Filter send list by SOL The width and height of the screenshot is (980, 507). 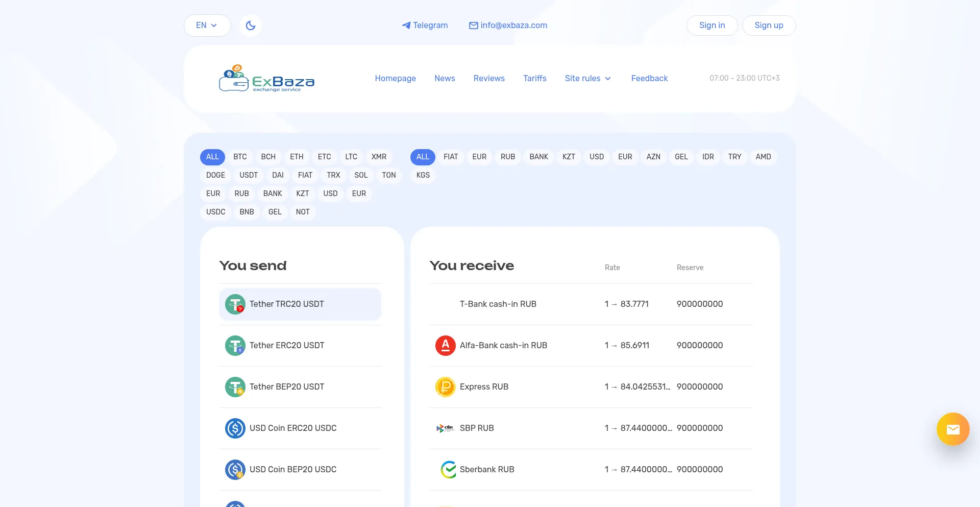361,175
